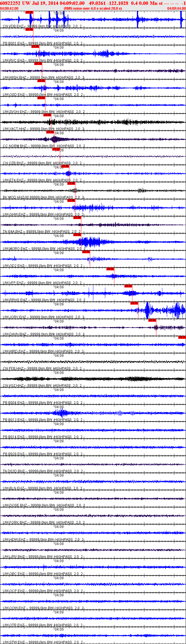
Task: Select the red pick on UW.YACT trace
Action: pos(47,115)
